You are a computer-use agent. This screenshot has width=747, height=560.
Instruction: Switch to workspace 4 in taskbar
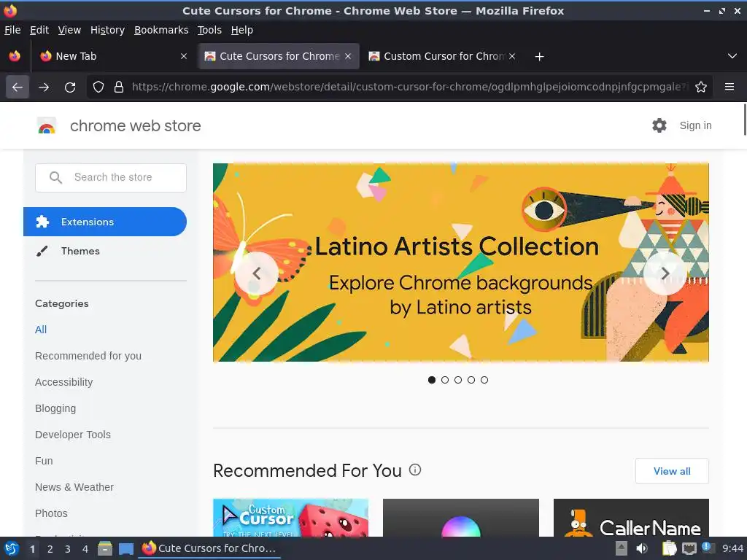point(85,549)
